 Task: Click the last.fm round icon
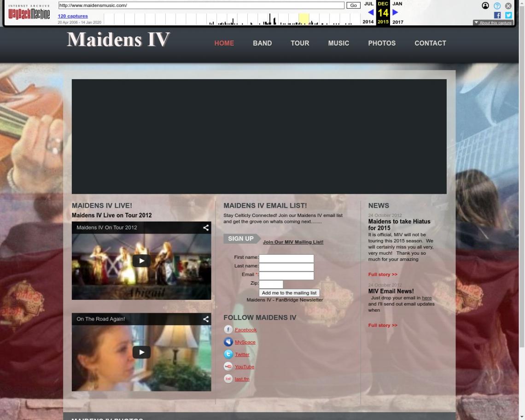[228, 379]
